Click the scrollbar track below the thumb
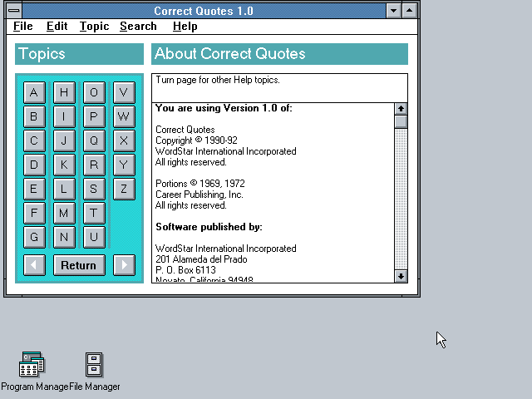The height and width of the screenshot is (399, 532). tap(401, 199)
